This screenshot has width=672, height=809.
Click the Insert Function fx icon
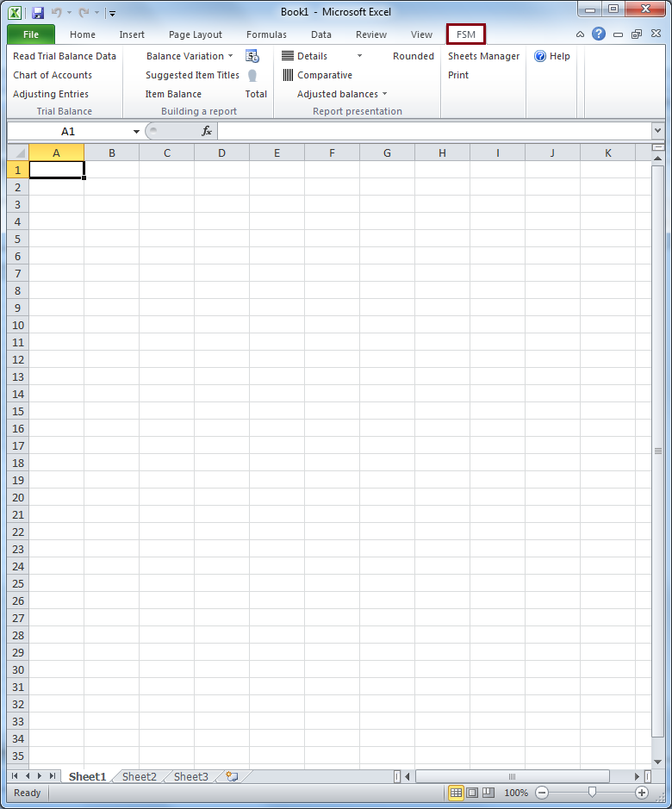[207, 132]
